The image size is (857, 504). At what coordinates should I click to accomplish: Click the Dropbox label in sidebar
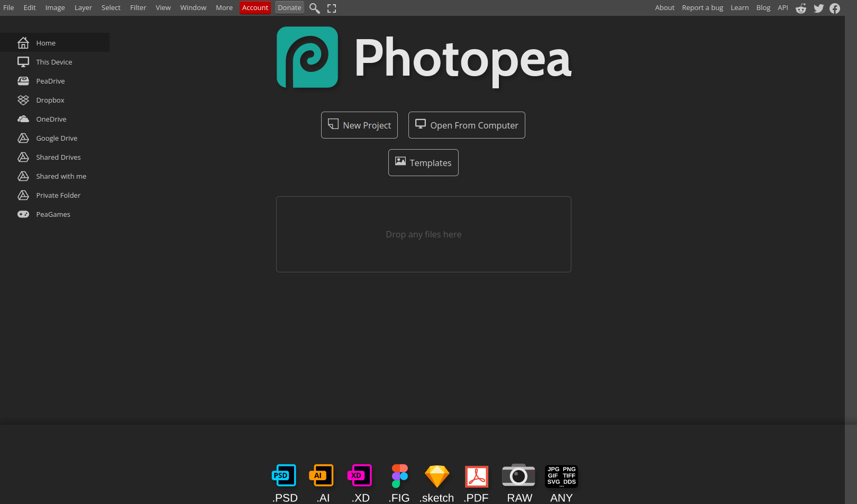[50, 100]
